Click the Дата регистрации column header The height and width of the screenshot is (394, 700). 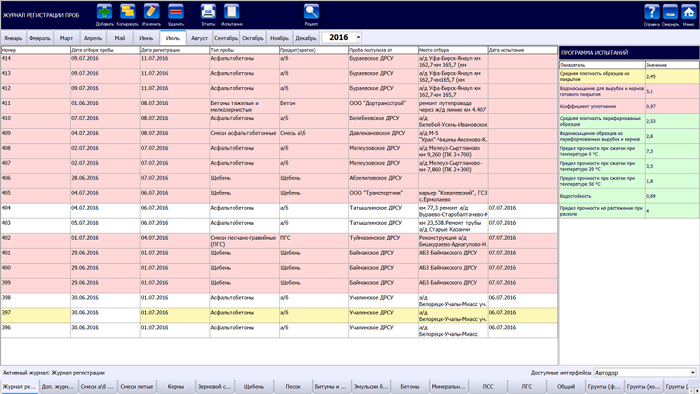[x=175, y=50]
